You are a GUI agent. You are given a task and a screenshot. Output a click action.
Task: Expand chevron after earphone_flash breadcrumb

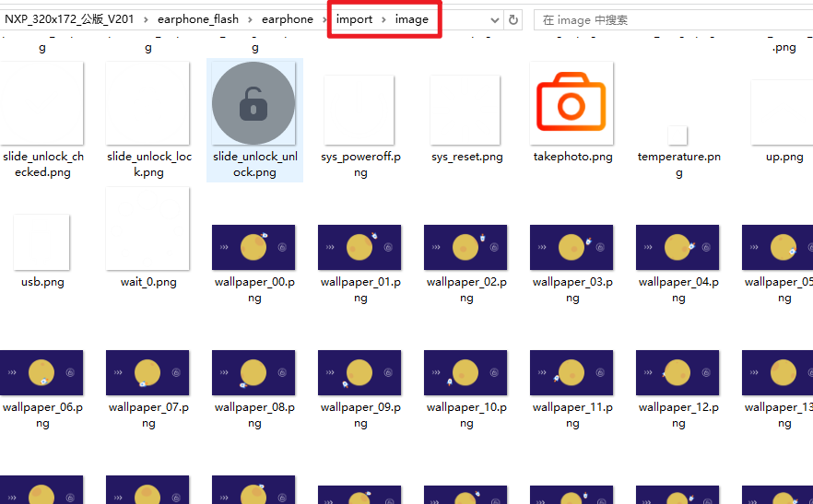[x=250, y=19]
